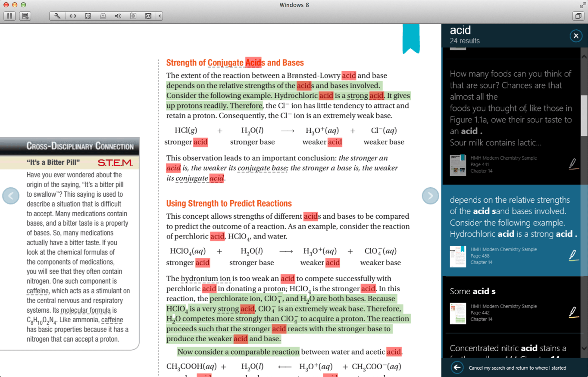
Task: Go to previous page with left arrow
Action: [11, 196]
